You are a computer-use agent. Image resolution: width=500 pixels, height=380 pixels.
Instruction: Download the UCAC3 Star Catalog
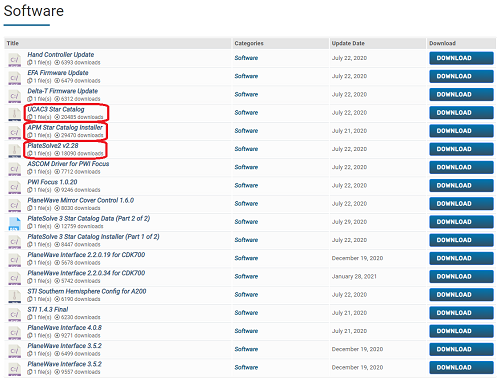(461, 113)
